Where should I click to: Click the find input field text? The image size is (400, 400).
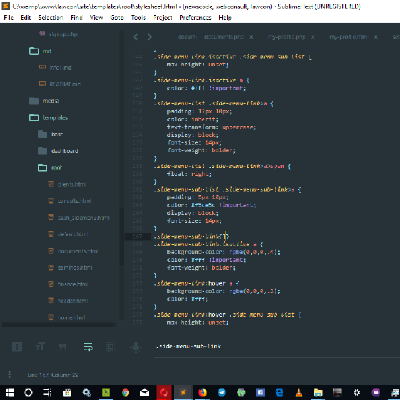click(188, 346)
